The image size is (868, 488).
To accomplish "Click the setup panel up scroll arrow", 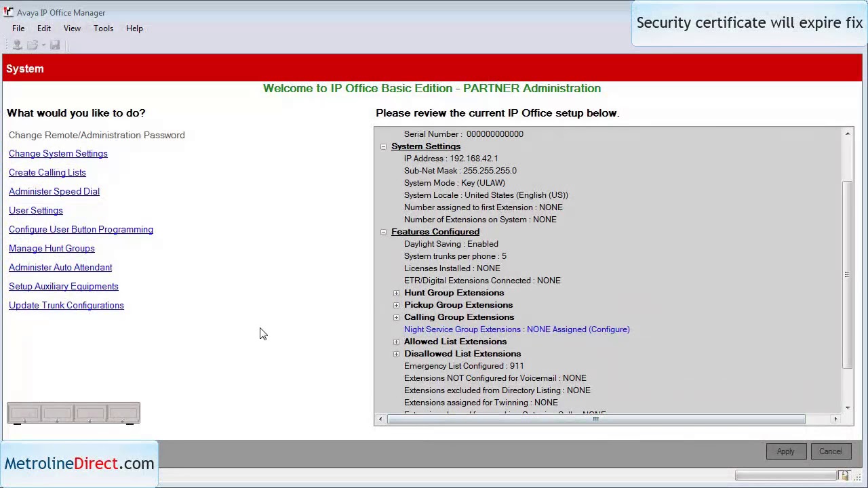I will [848, 134].
